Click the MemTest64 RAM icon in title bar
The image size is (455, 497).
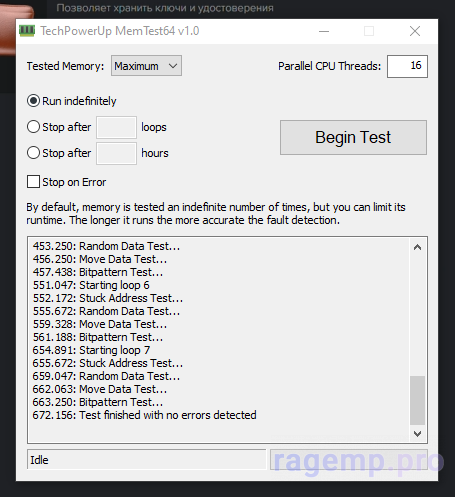coord(27,31)
